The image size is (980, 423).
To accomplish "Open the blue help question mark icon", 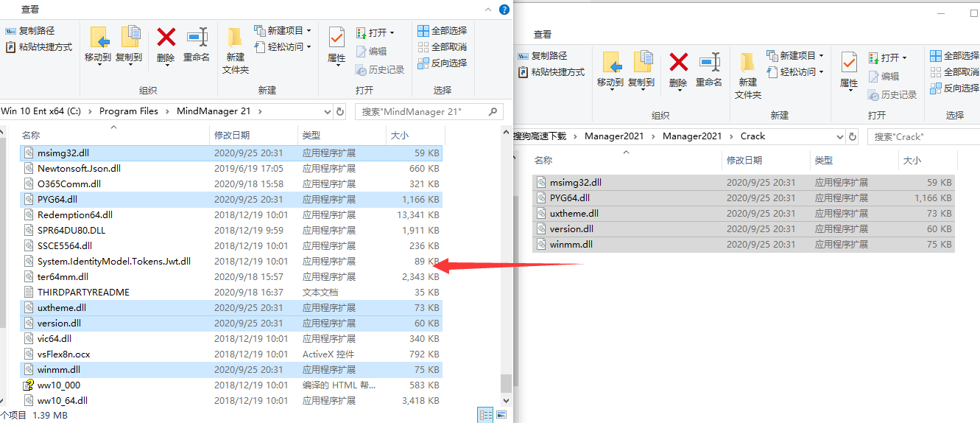I will [504, 10].
